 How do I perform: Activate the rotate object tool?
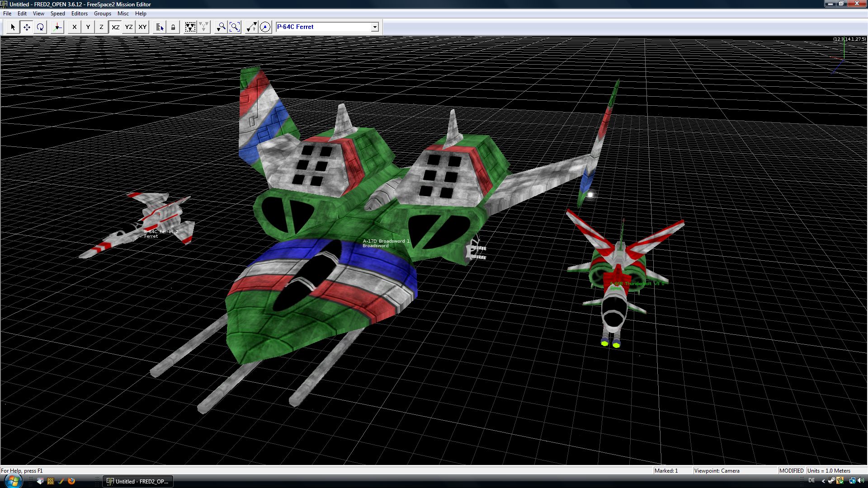(40, 27)
